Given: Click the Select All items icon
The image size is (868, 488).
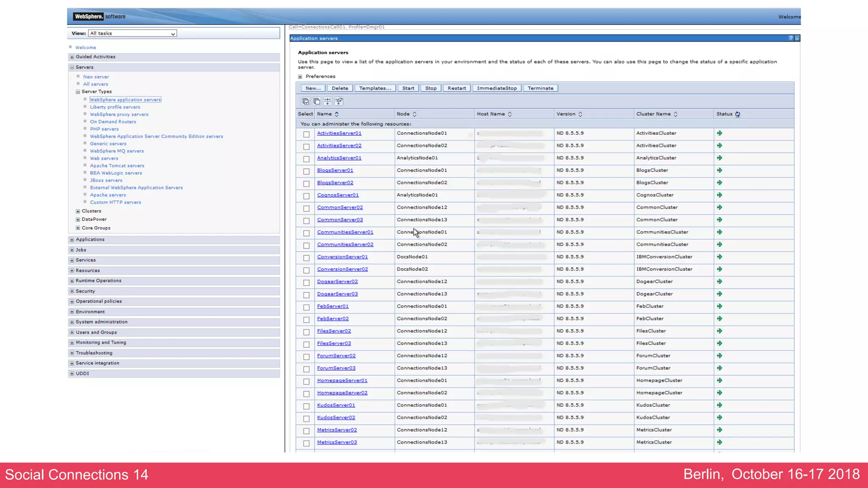Looking at the screenshot, I should pos(306,101).
